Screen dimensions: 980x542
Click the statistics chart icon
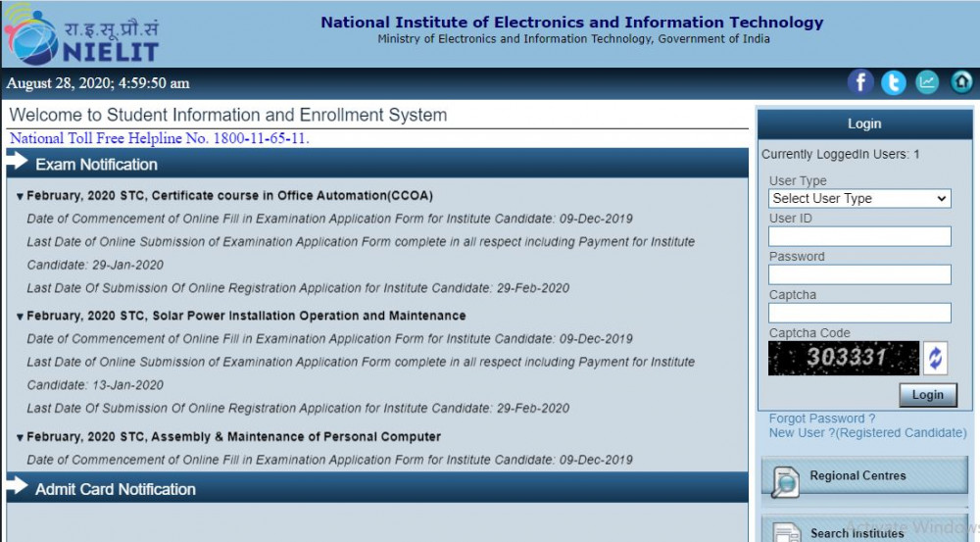927,82
